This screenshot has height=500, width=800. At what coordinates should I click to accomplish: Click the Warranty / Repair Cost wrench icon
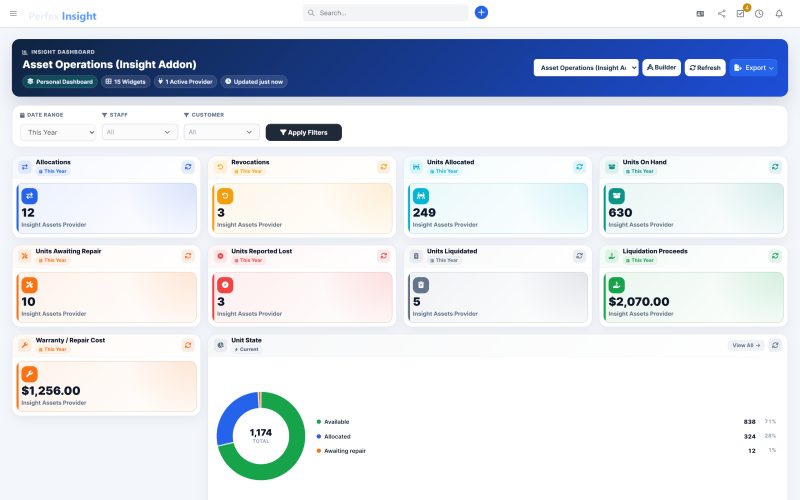[x=24, y=345]
